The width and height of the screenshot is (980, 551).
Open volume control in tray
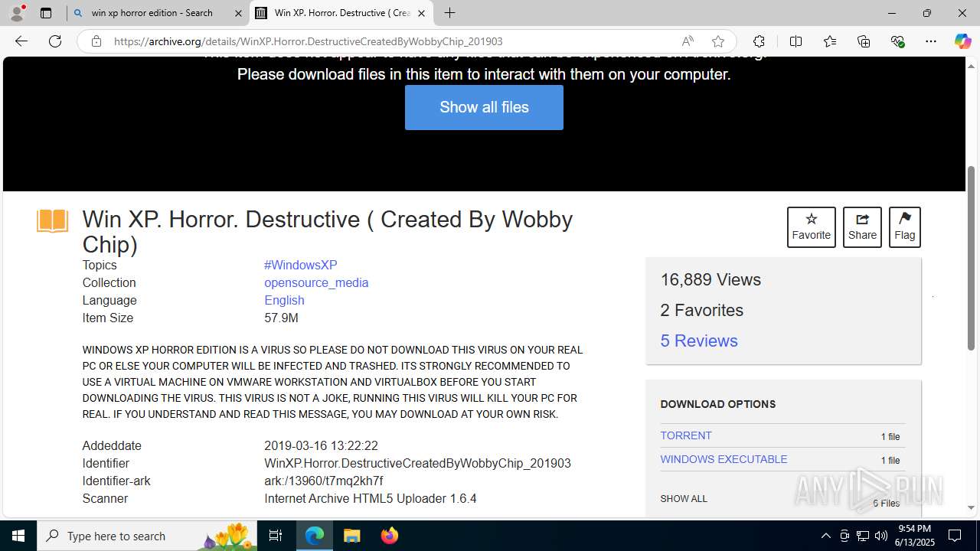click(881, 536)
